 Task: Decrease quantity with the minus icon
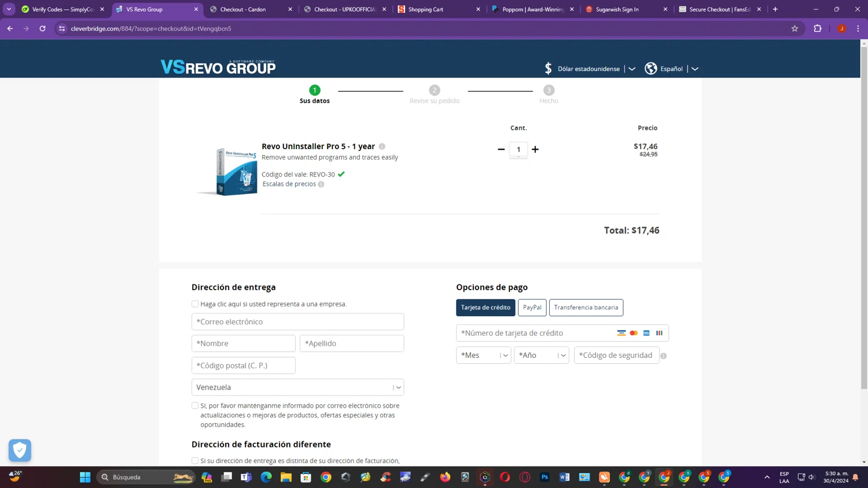click(x=501, y=149)
